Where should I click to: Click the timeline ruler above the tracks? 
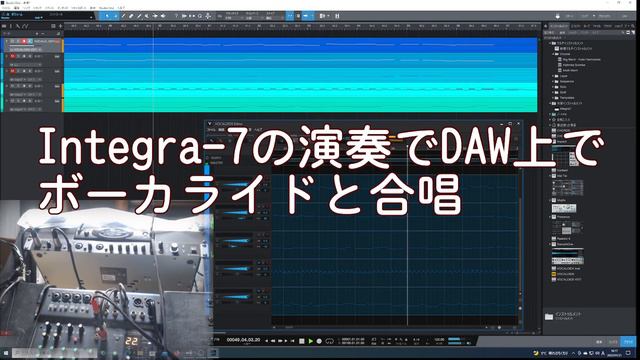(x=301, y=26)
